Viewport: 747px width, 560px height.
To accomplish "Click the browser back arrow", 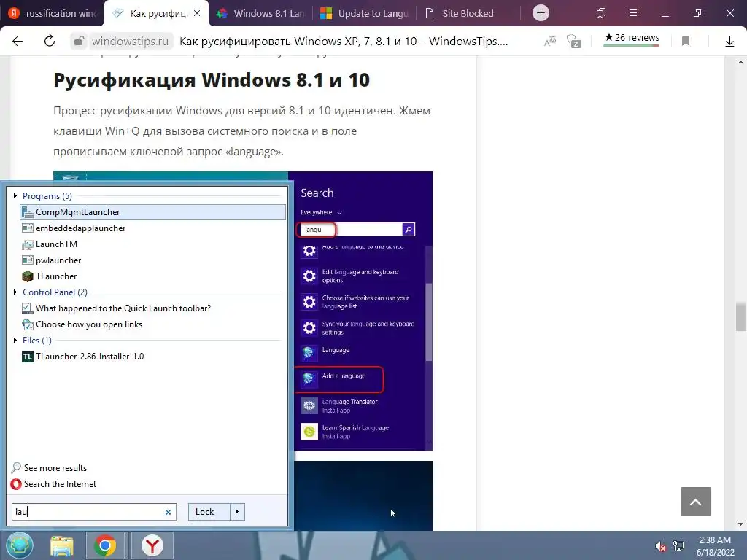I will (x=18, y=41).
